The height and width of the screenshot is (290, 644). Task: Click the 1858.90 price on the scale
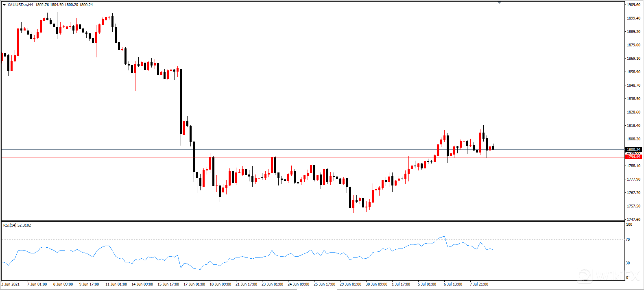coord(633,72)
